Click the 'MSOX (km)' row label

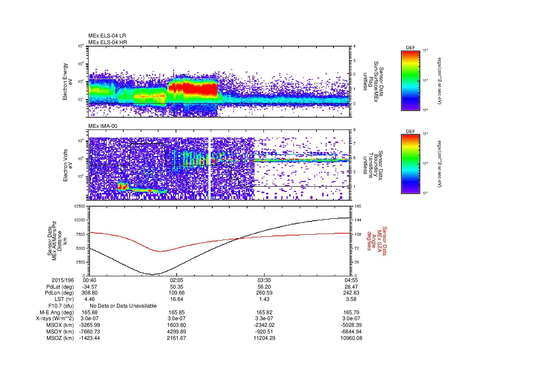click(60, 325)
